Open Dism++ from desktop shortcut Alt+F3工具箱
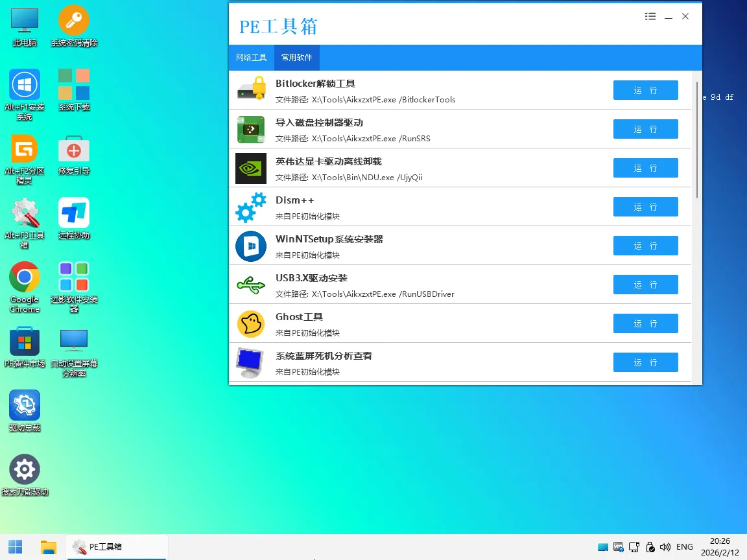Viewport: 747px width, 560px height. pyautogui.click(x=24, y=214)
